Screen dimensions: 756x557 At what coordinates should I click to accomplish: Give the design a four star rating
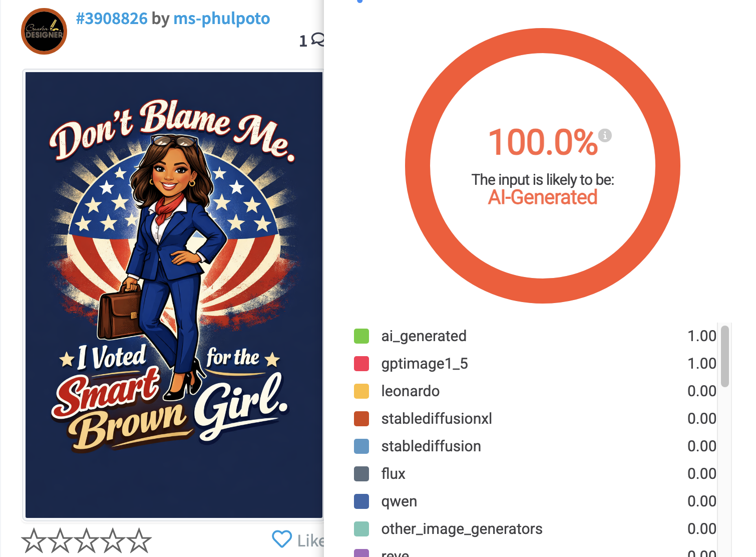pyautogui.click(x=113, y=540)
